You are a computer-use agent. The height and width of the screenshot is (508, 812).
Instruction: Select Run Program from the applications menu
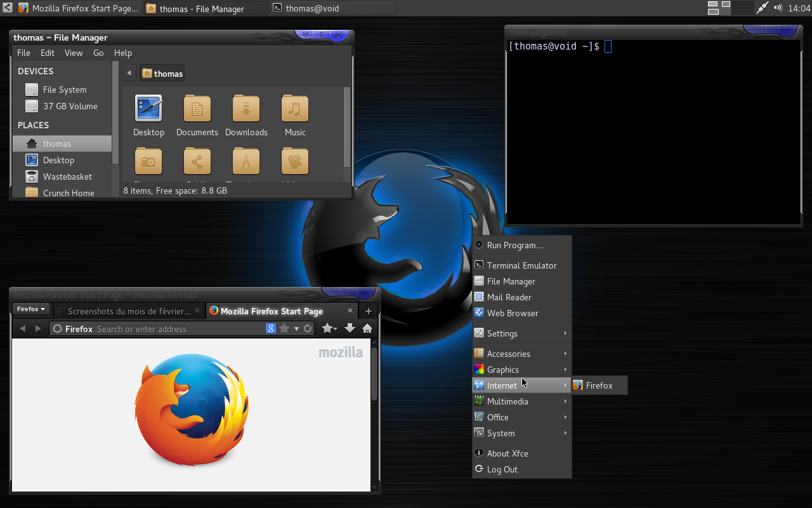514,245
